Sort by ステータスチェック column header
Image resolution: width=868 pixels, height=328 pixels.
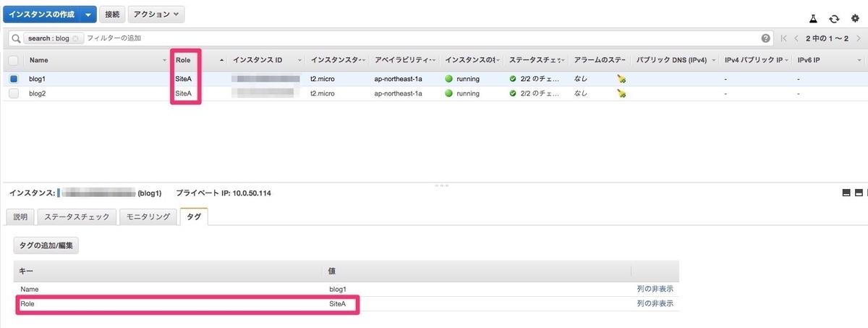[535, 60]
